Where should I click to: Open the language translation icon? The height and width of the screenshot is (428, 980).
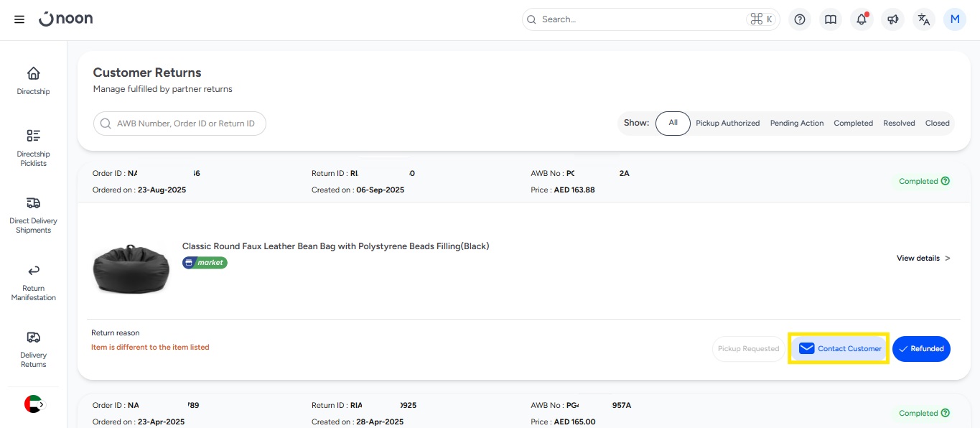924,19
